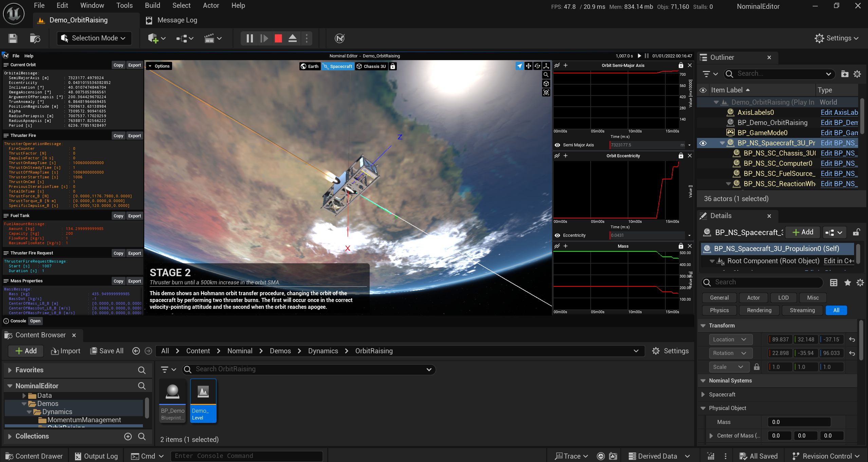This screenshot has width=868, height=462.
Task: Open the Eccentricity series dropdown arrow
Action: (689, 235)
